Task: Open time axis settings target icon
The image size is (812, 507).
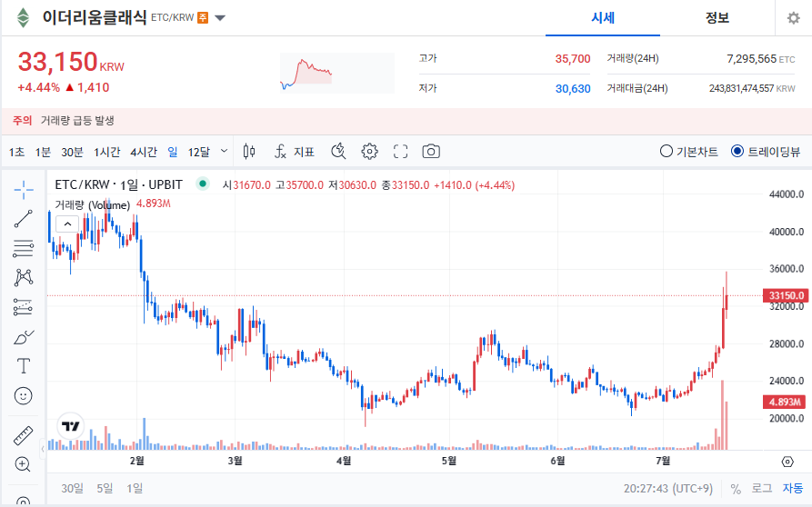Action: (787, 462)
